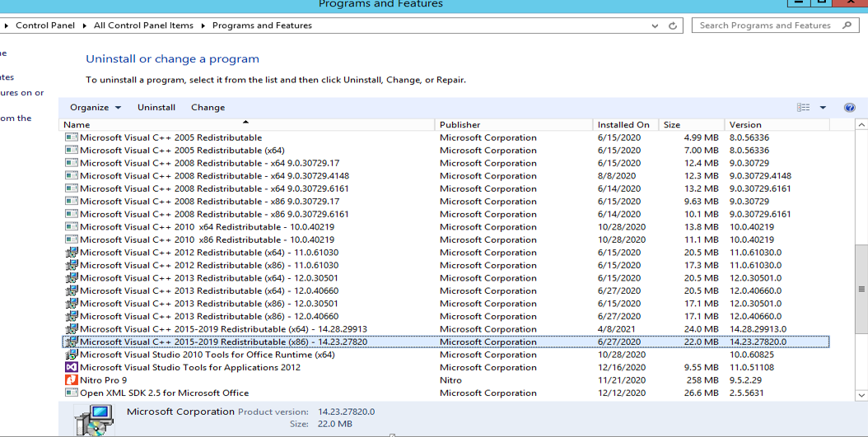Click icon of Visual C++ 2013 (x86) 12.0.40660
The height and width of the screenshot is (437, 868).
coord(72,316)
